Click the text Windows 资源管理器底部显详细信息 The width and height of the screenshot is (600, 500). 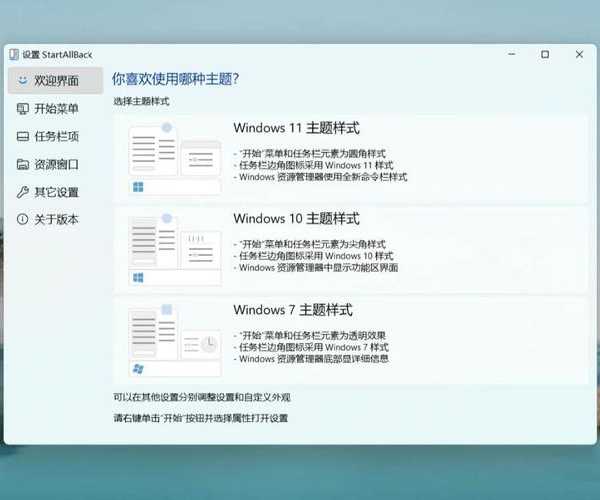pyautogui.click(x=314, y=359)
